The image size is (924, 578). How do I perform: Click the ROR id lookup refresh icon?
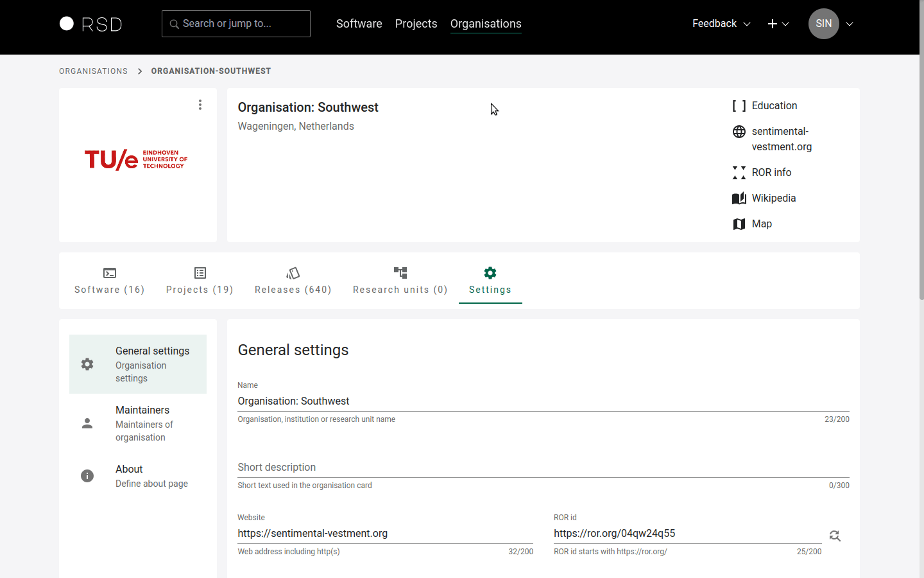(835, 536)
